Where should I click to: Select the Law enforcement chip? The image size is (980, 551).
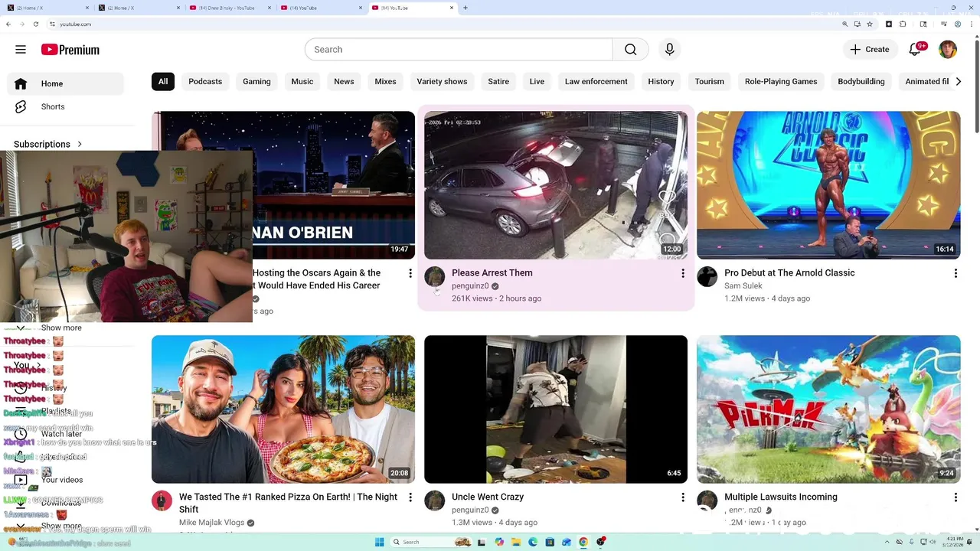pos(596,81)
